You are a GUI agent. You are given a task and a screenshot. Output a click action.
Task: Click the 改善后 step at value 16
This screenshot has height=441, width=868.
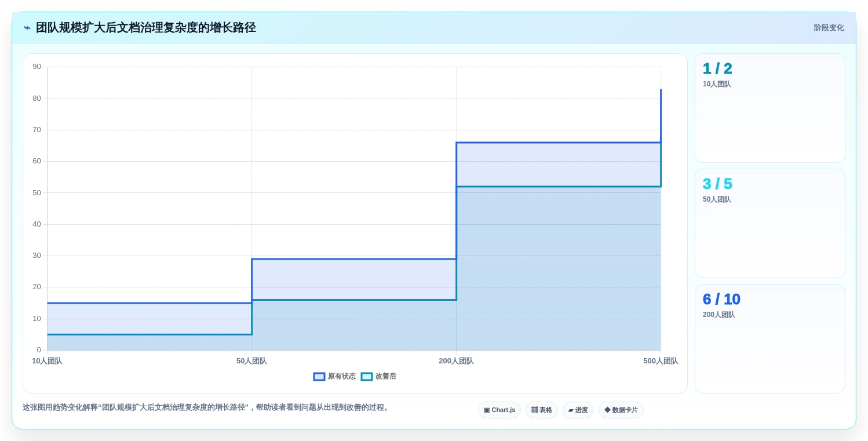point(354,300)
